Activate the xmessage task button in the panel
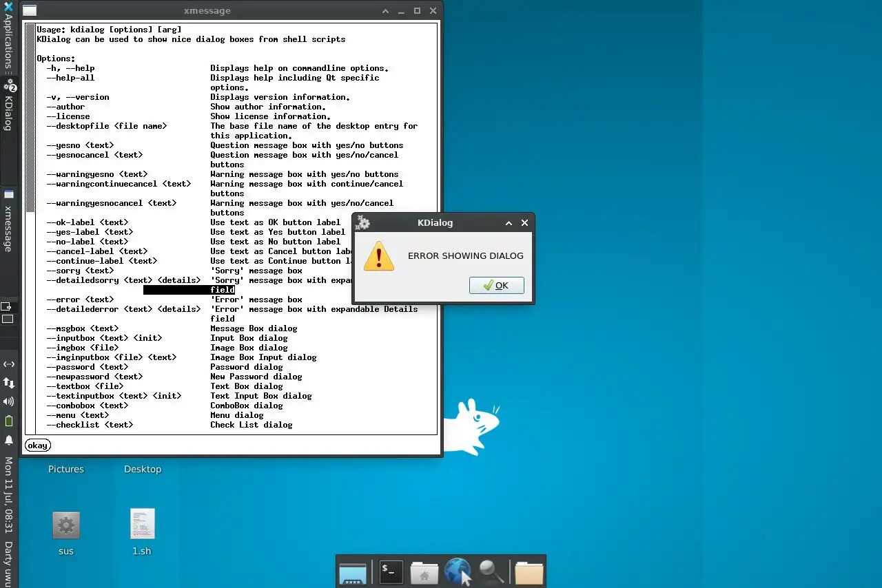Viewport: 882px width, 588px height. click(8, 241)
